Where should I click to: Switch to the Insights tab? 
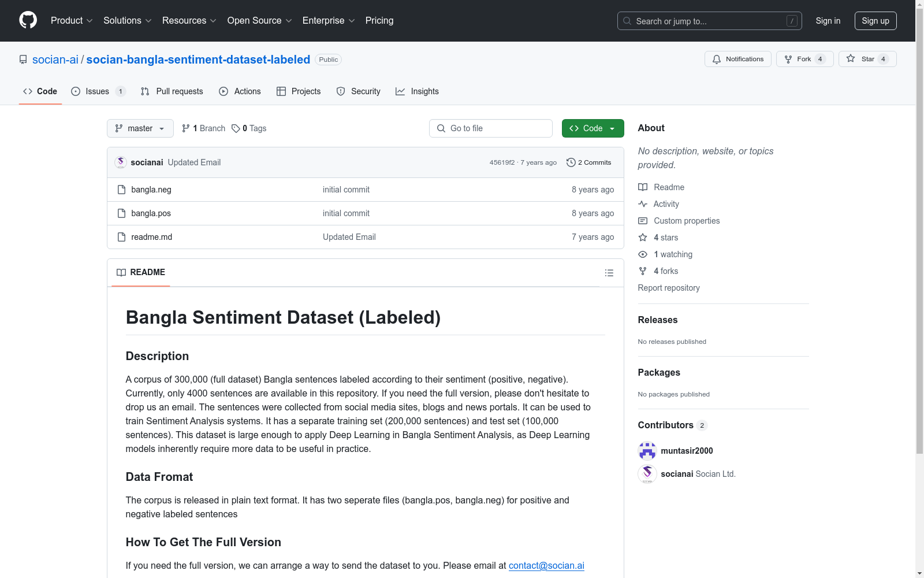pyautogui.click(x=417, y=91)
